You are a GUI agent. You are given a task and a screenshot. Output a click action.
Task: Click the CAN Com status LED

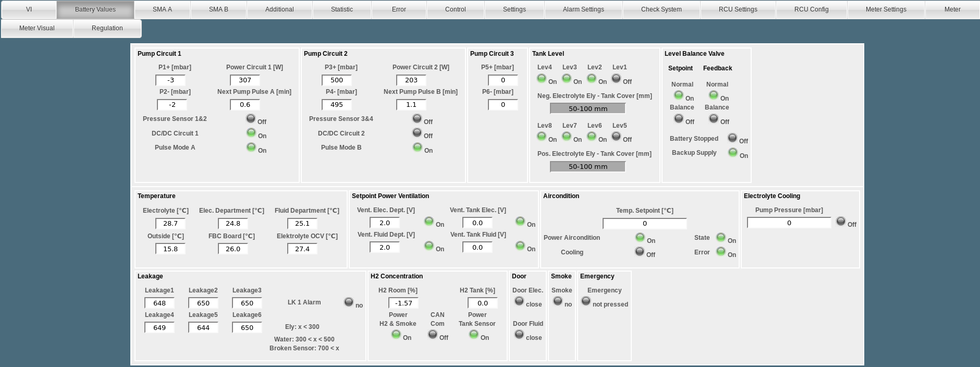[433, 335]
